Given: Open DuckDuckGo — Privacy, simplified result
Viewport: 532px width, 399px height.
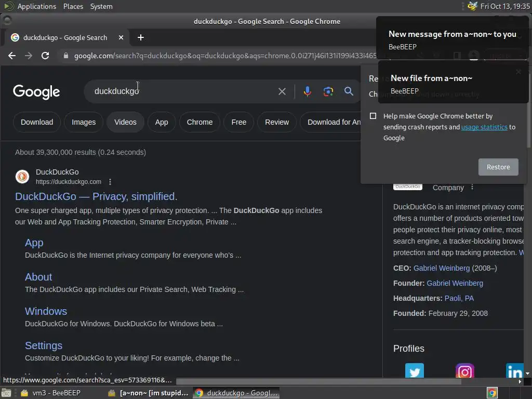Looking at the screenshot, I should pos(96,196).
